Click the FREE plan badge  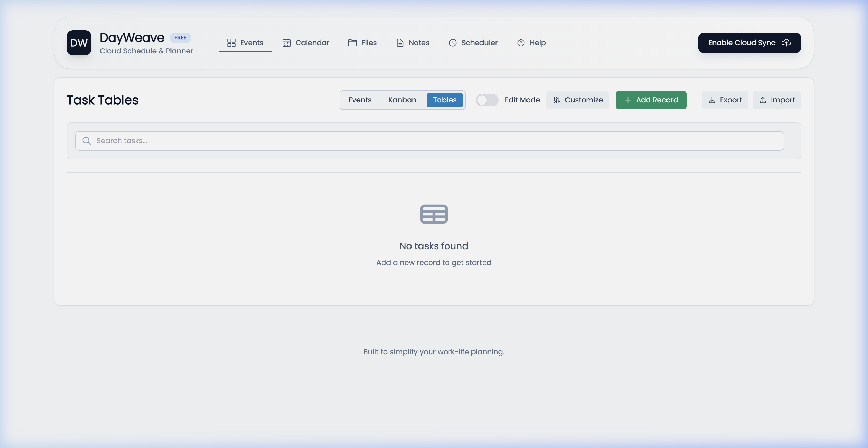[180, 37]
